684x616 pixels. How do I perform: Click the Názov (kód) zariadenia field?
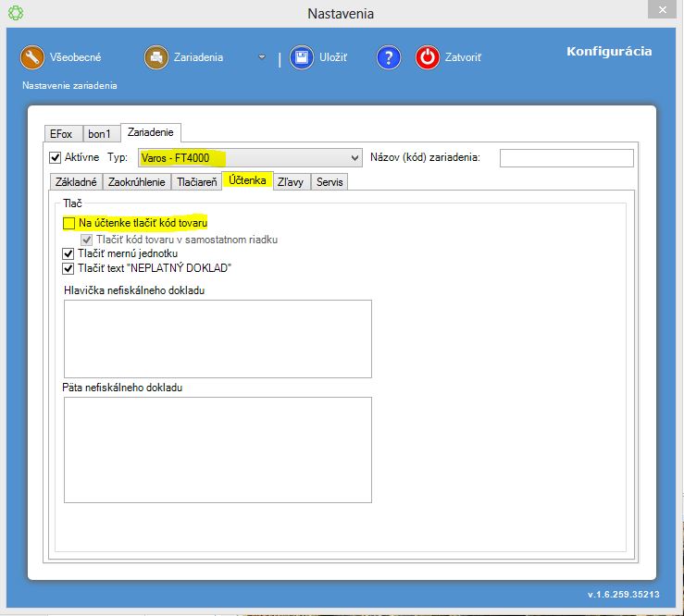click(x=566, y=158)
